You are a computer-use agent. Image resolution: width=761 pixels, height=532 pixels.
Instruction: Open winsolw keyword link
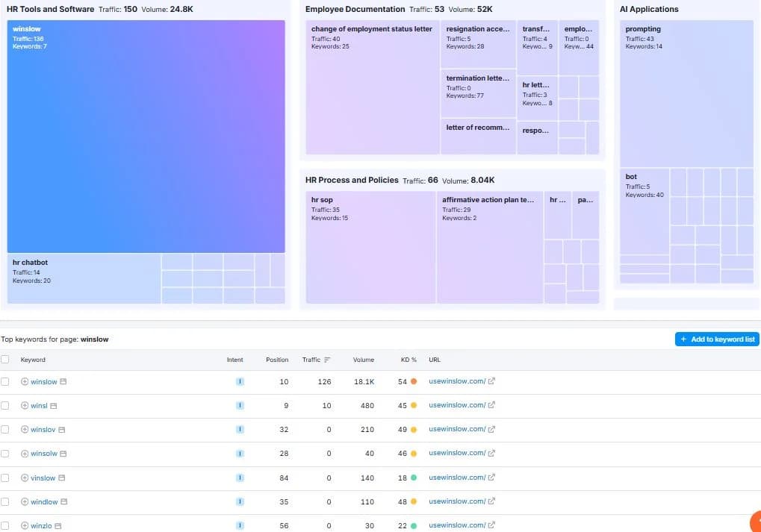[x=43, y=454]
